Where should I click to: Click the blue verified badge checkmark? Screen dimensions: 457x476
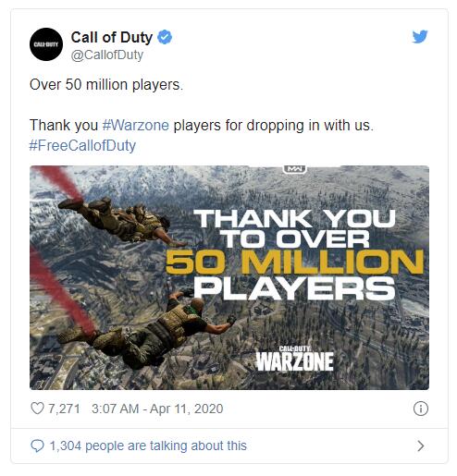click(x=165, y=37)
